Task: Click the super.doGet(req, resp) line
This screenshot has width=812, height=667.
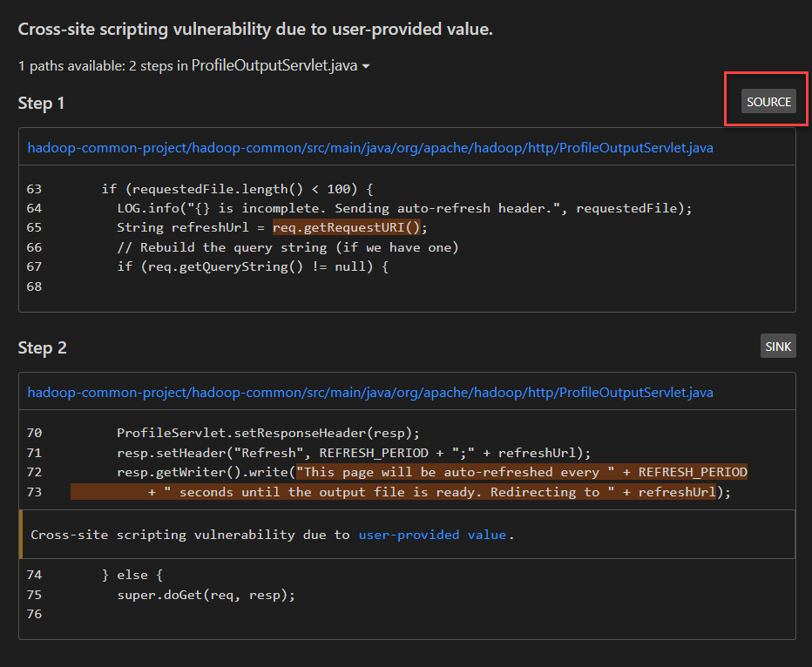Action: tap(206, 595)
